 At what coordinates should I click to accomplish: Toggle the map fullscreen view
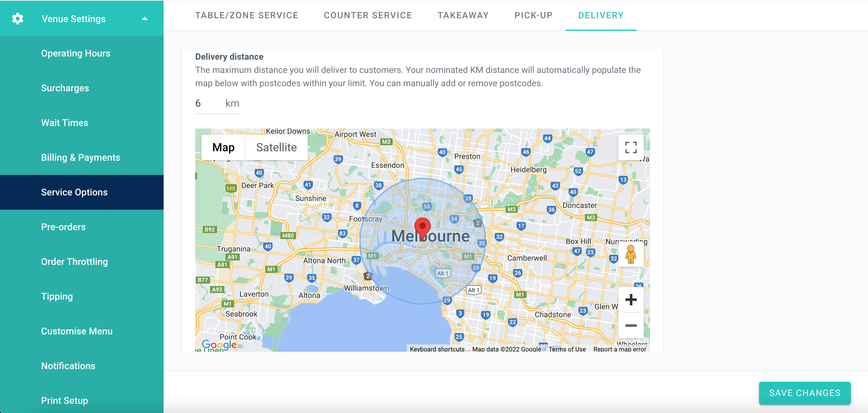click(630, 147)
